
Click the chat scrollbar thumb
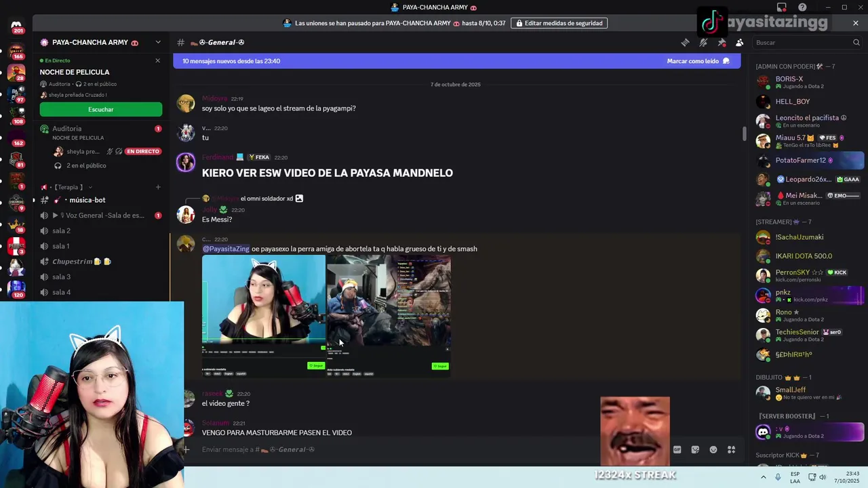point(744,134)
